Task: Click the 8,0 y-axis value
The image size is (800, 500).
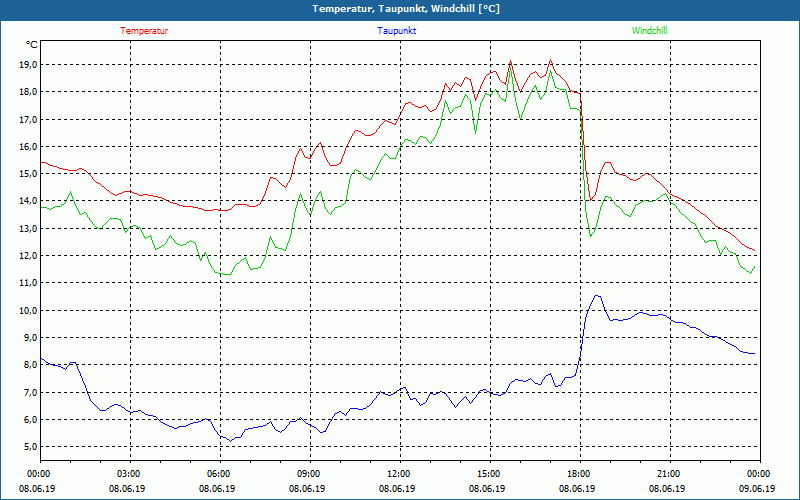Action: (x=31, y=365)
